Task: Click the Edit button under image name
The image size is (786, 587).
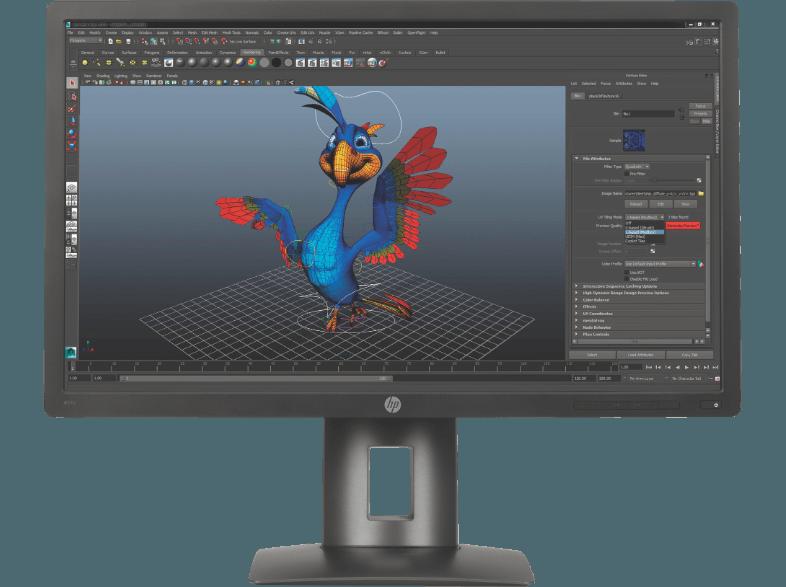Action: (661, 204)
